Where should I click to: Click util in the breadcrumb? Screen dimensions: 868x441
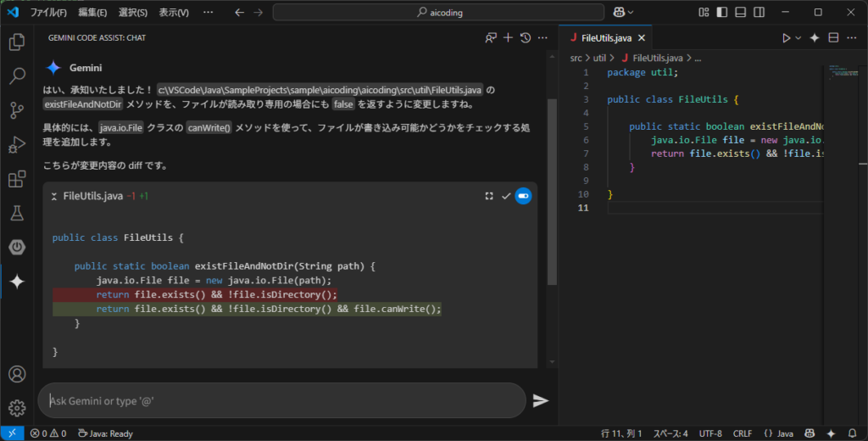(x=599, y=59)
